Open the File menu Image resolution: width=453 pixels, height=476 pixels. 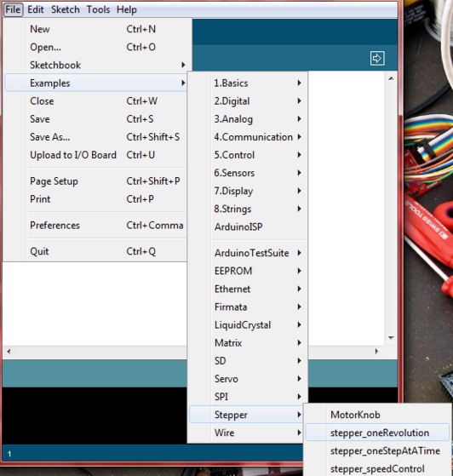[x=13, y=9]
